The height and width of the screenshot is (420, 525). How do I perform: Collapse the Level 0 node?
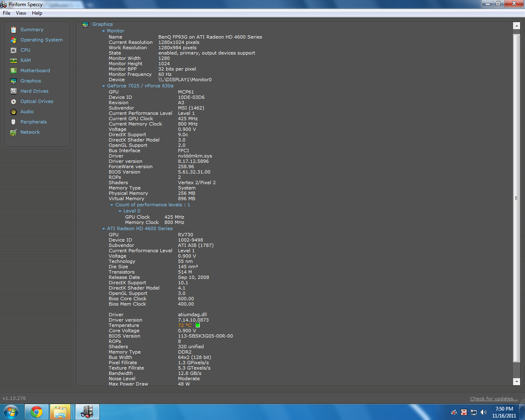120,211
